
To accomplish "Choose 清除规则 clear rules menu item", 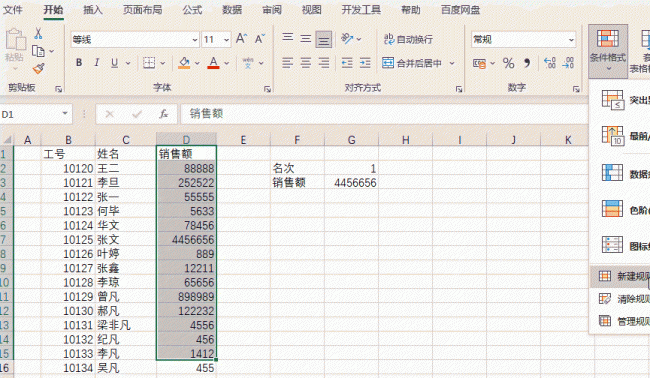I will point(620,299).
